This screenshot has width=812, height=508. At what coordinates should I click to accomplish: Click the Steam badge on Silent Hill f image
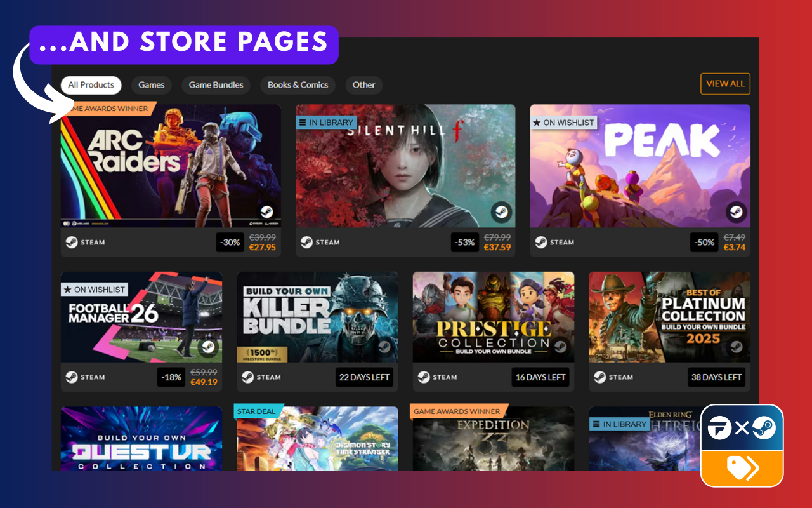point(501,213)
